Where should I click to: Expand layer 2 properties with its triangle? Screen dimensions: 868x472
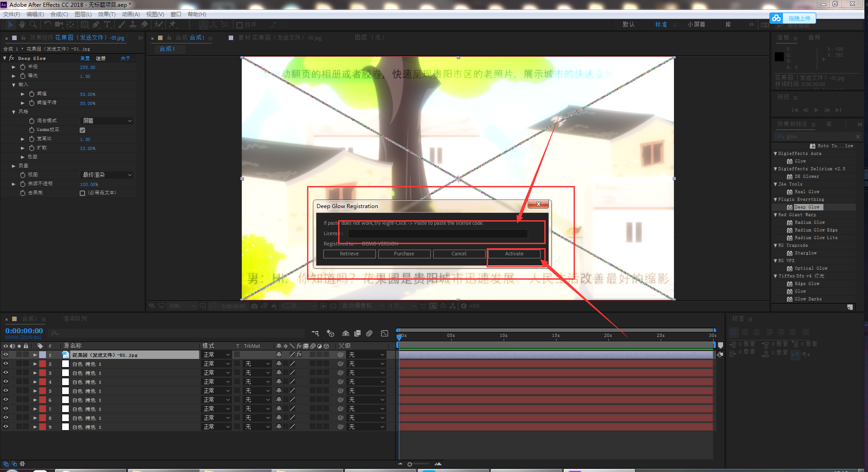tap(35, 364)
